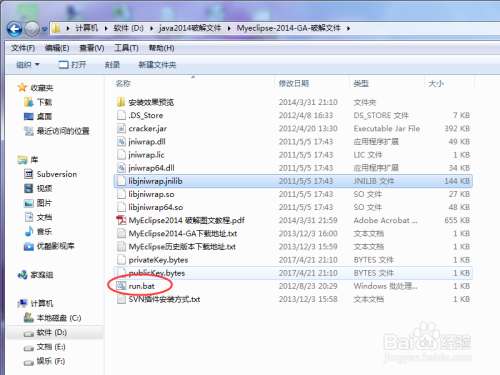The image size is (500, 375).
Task: Select the publicKey.bytes file
Action: (293, 273)
